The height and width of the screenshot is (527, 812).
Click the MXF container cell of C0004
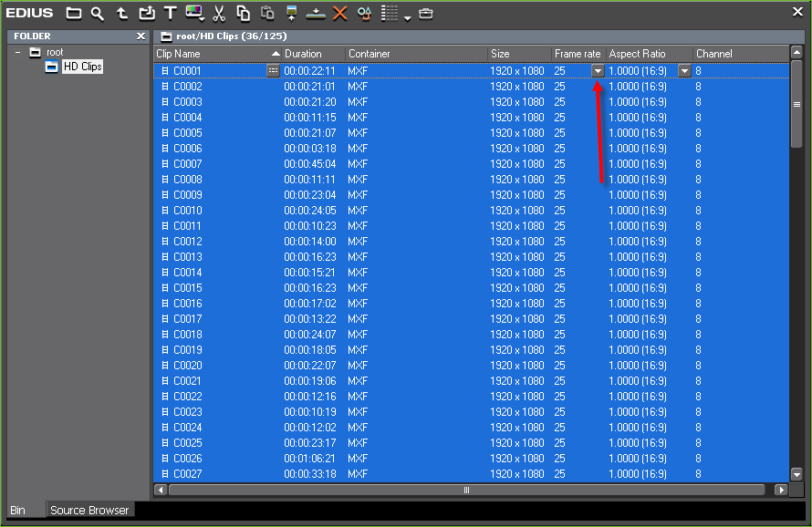point(358,118)
